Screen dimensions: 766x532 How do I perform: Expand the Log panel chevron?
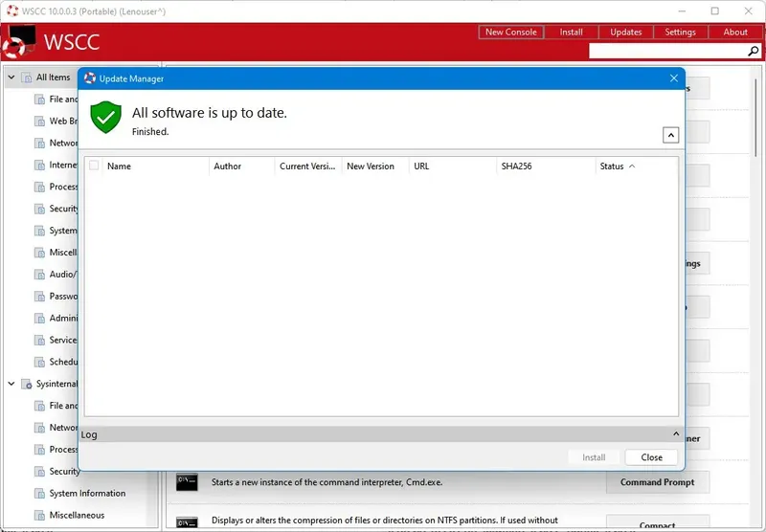676,433
